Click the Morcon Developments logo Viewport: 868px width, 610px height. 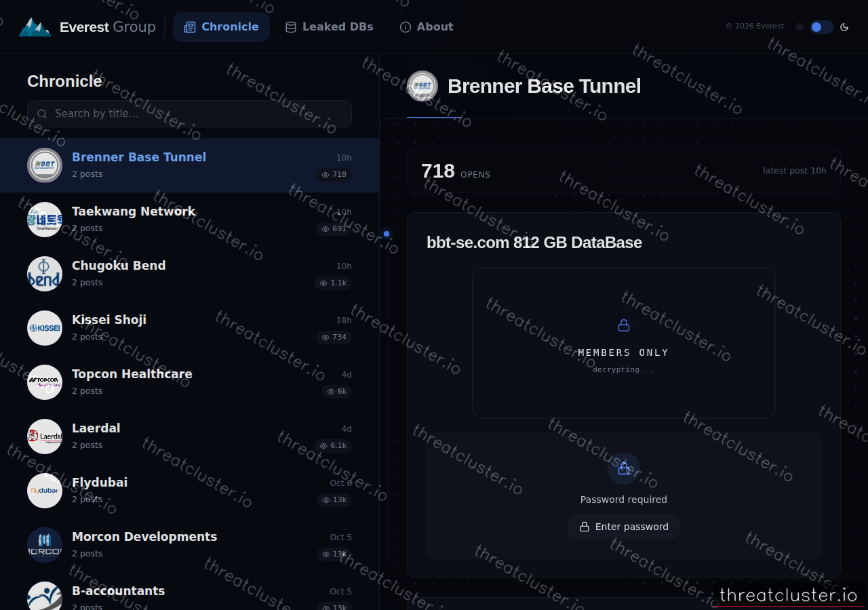pyautogui.click(x=45, y=545)
